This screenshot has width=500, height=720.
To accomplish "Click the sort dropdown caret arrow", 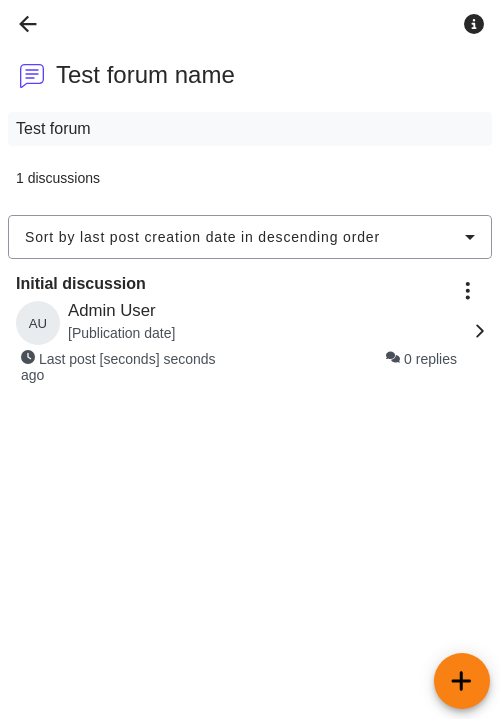I will [469, 237].
